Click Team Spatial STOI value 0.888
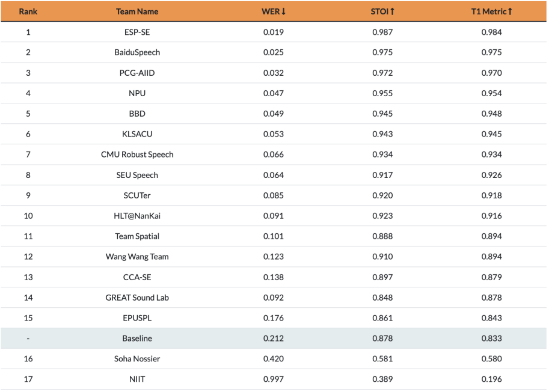This screenshot has width=549, height=392. click(382, 236)
